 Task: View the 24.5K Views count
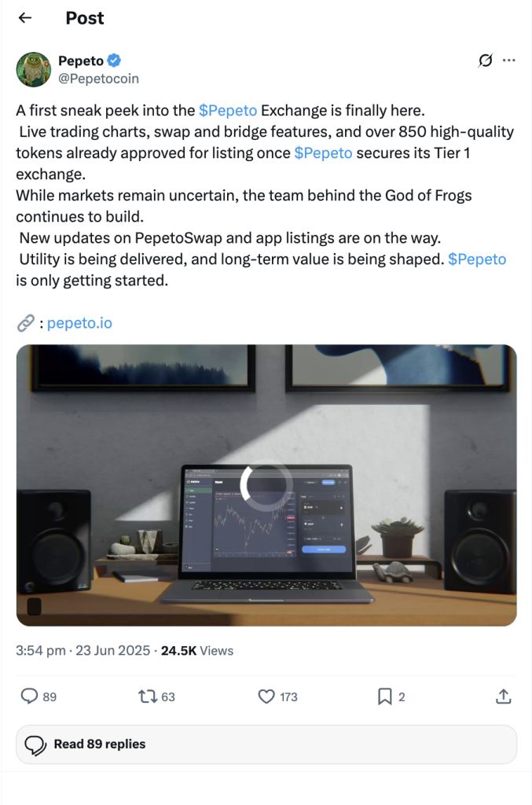click(x=197, y=650)
